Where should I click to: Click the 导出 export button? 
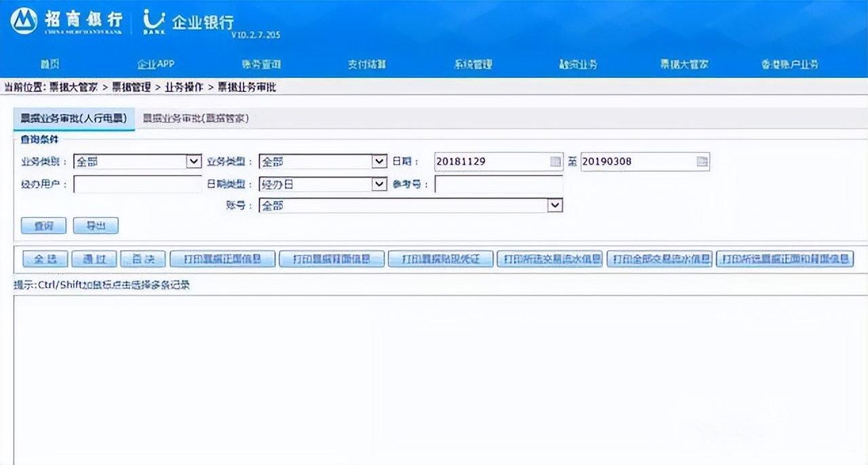(x=95, y=226)
